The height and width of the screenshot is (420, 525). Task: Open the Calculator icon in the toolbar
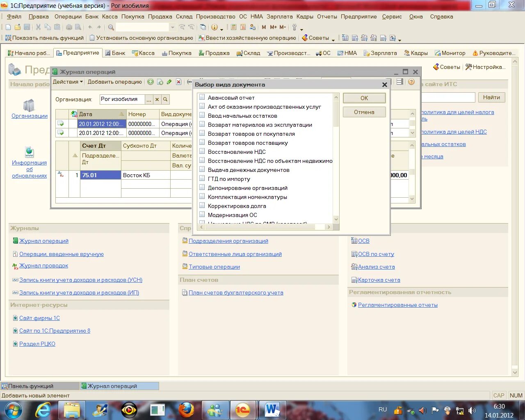[233, 27]
